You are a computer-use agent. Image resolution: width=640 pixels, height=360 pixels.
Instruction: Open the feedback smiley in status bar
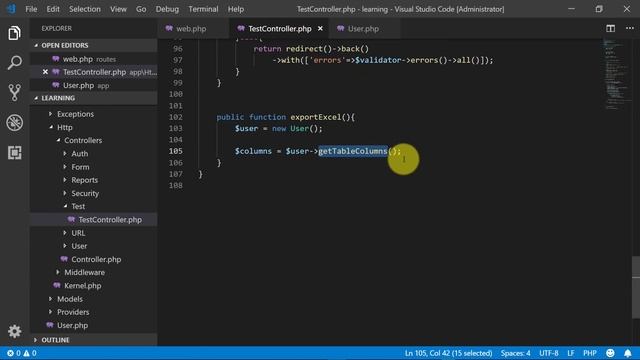(610, 353)
